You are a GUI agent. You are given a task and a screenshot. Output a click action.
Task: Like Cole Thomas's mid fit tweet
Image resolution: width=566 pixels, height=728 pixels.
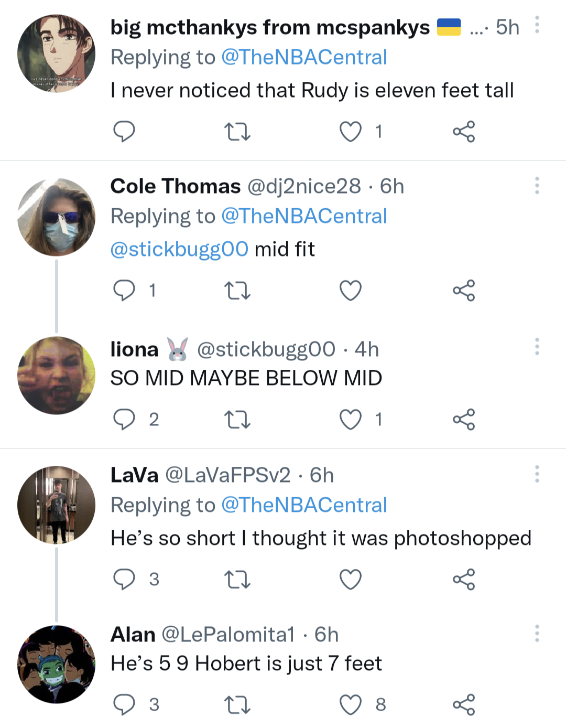(x=351, y=291)
